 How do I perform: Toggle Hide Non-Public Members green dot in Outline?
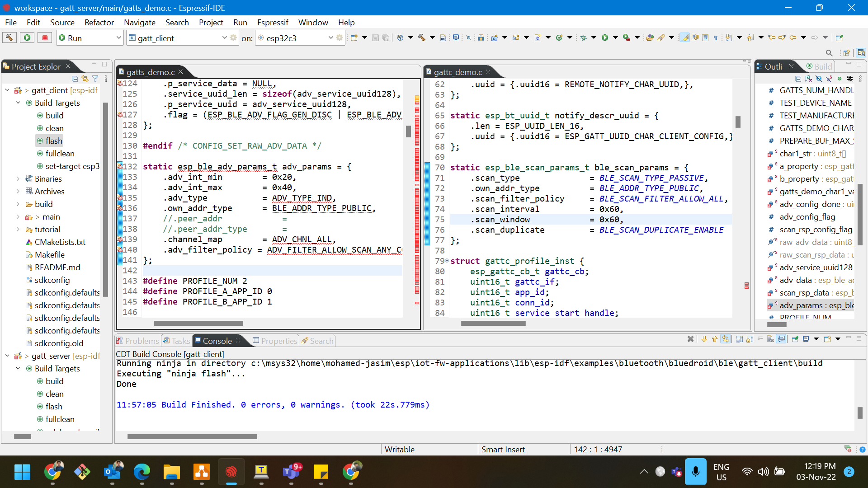pos(840,79)
